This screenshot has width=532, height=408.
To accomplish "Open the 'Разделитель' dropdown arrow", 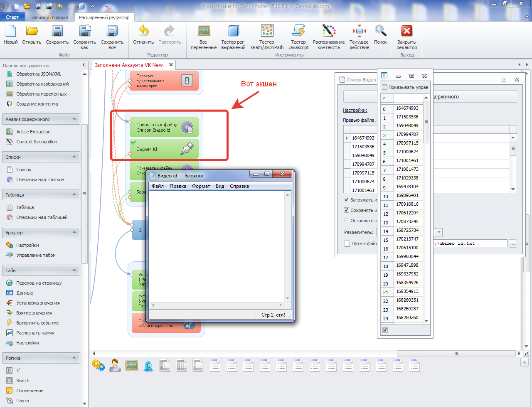I will click(x=439, y=232).
